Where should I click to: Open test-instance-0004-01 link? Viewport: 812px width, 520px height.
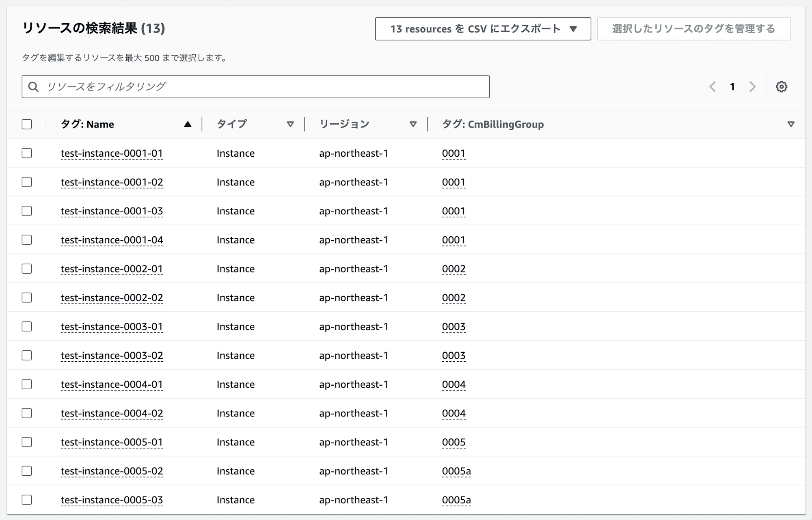(x=112, y=384)
